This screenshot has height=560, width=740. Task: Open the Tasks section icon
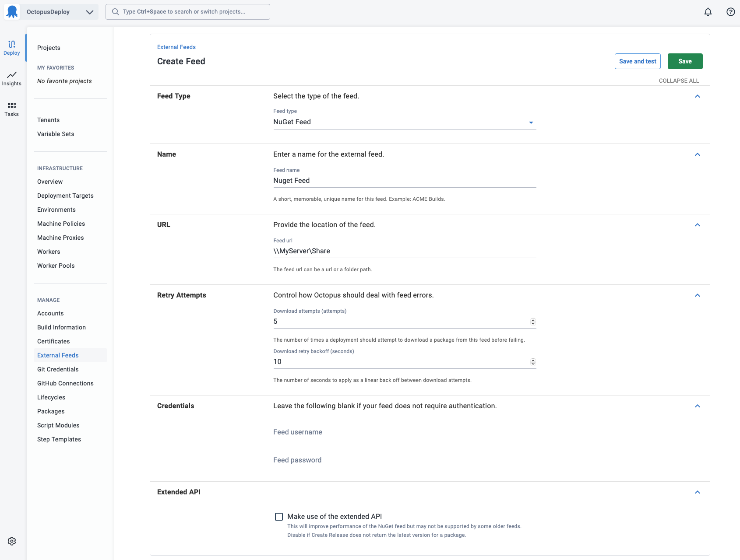click(12, 105)
